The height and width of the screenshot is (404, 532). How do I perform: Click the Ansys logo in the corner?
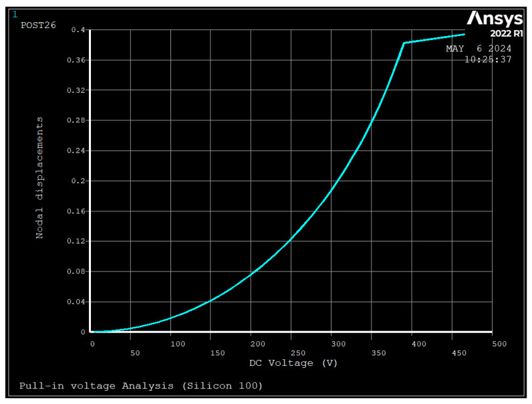[495, 19]
